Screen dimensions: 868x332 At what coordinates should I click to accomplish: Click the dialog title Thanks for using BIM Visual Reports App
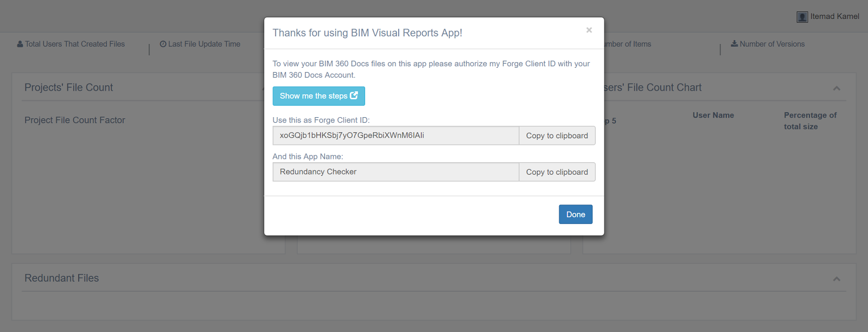(x=367, y=33)
